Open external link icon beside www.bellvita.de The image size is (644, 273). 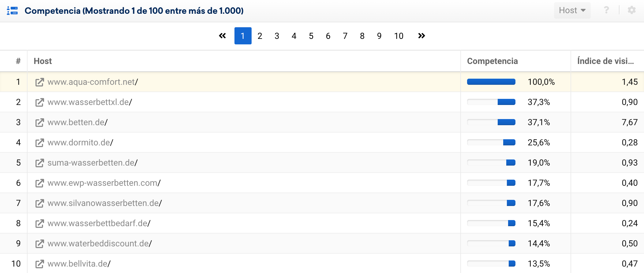39,264
